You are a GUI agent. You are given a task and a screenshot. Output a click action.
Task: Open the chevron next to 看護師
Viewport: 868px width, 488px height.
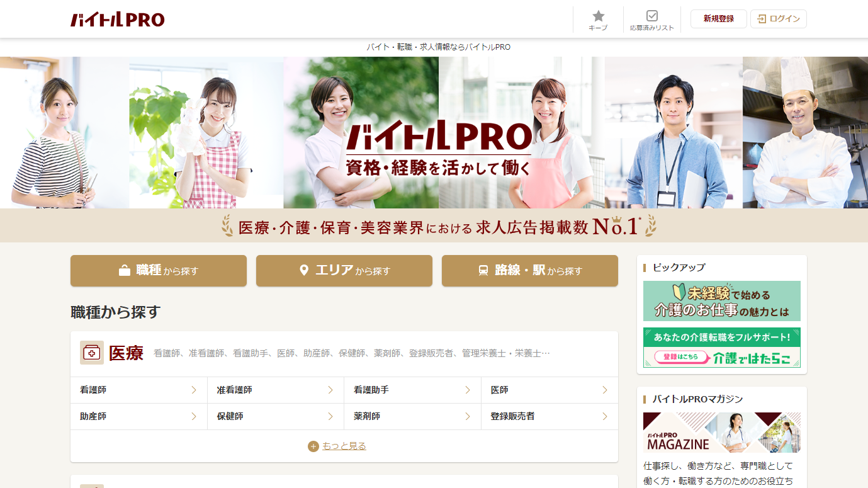point(195,390)
